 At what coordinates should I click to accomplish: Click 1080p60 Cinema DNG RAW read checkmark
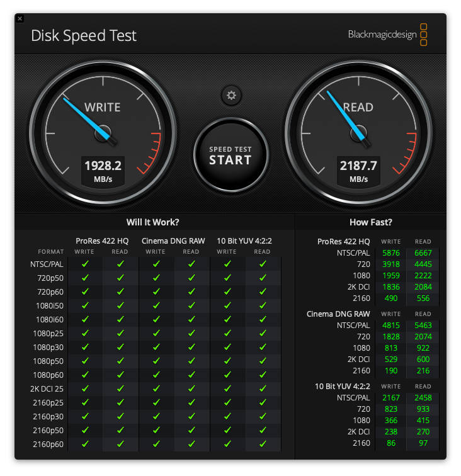coord(191,375)
